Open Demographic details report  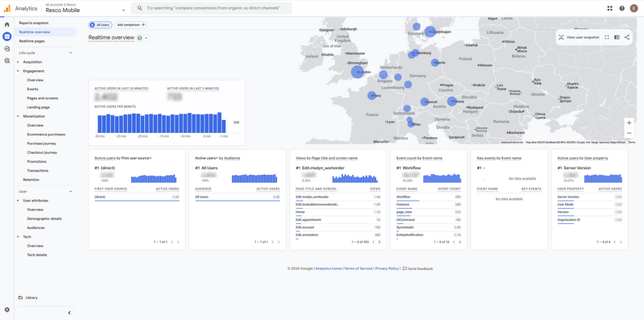[44, 218]
